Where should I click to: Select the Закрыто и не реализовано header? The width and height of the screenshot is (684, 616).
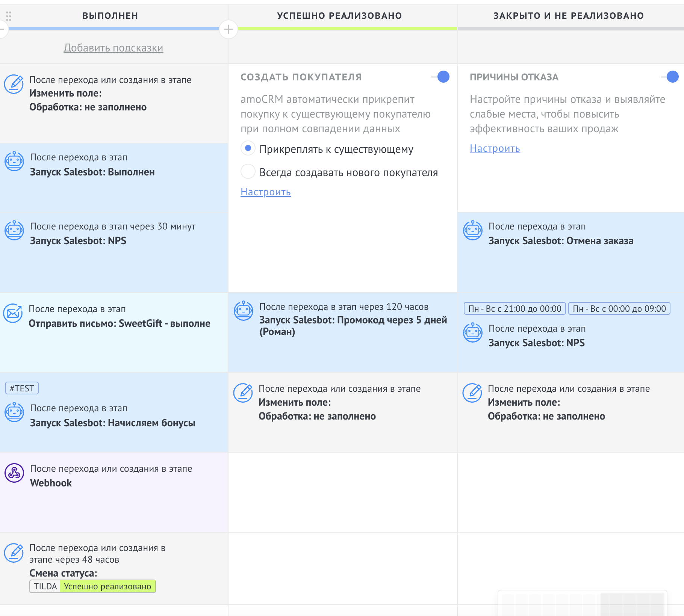[x=568, y=16]
